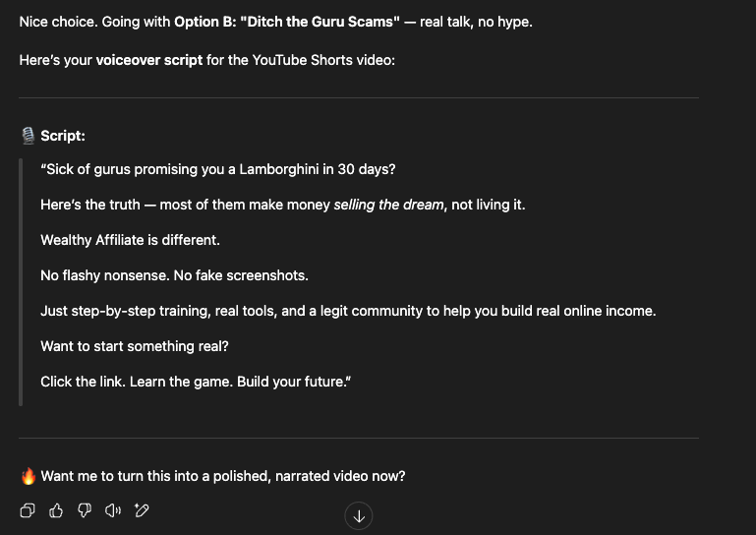Click the Lamborghini in 30 days line
Image resolution: width=756 pixels, height=535 pixels.
coord(218,169)
